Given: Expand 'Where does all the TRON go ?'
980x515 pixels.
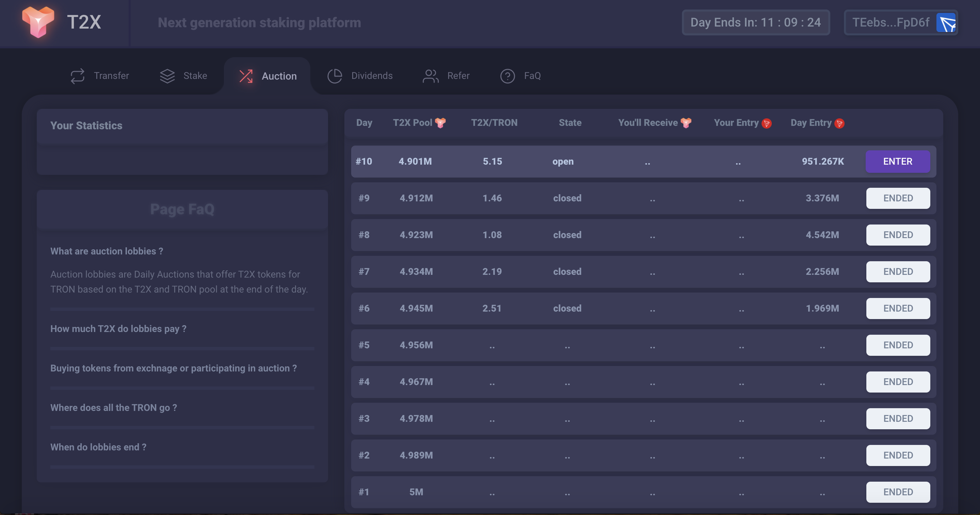Looking at the screenshot, I should point(113,408).
